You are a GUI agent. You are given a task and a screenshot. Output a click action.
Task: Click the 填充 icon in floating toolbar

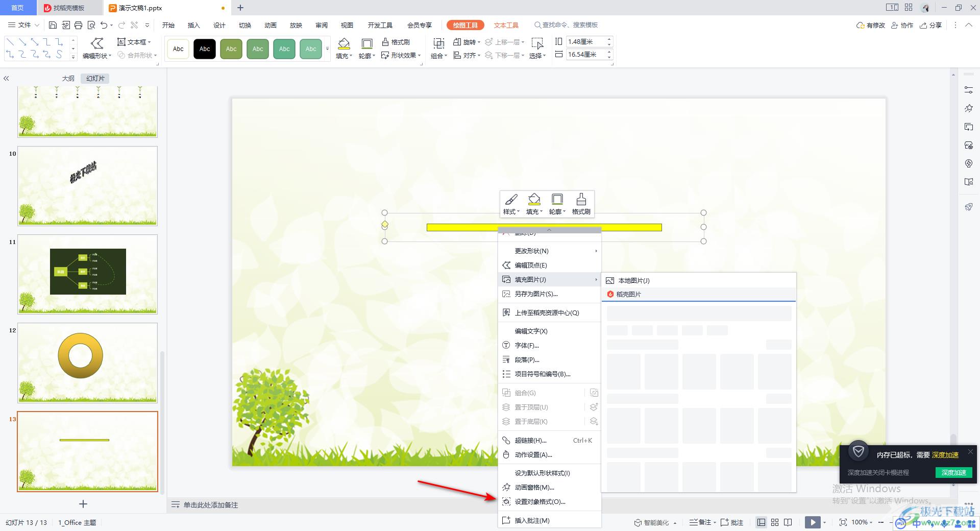point(534,203)
